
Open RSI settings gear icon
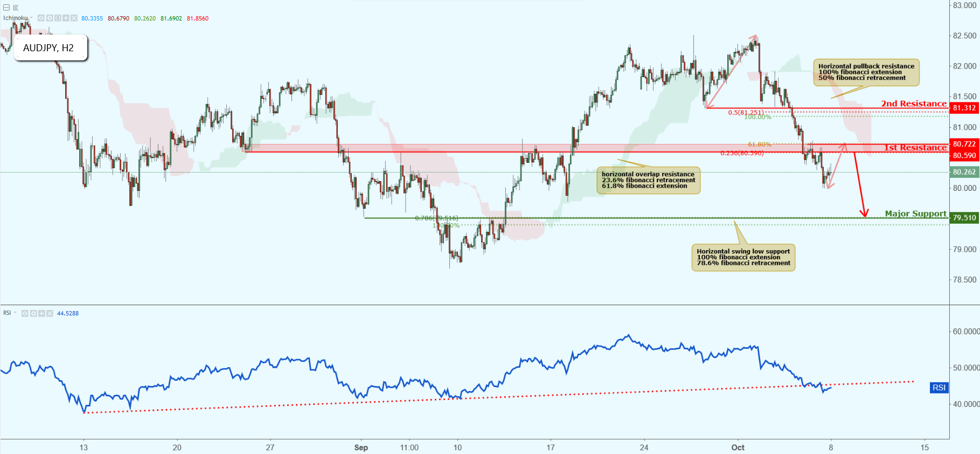pos(33,313)
